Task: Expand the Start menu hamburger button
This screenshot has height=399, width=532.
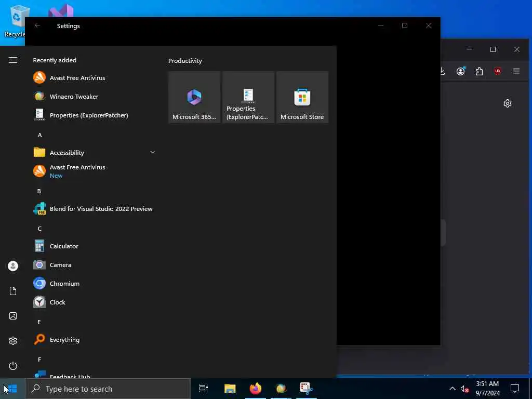Action: (x=13, y=60)
